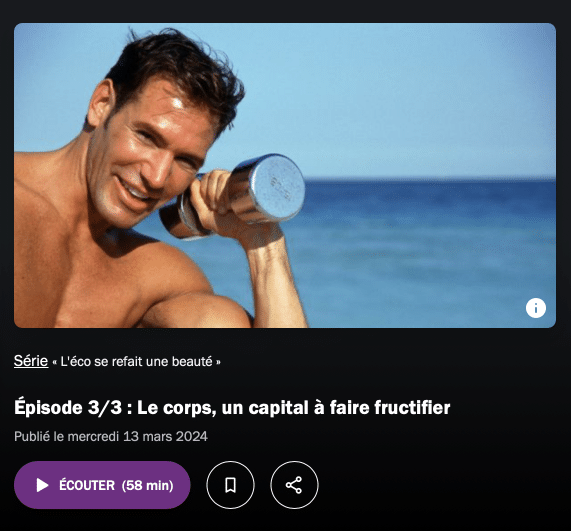The width and height of the screenshot is (571, 531).
Task: Click '13 mars 2024' in publication date
Action: pyautogui.click(x=165, y=436)
